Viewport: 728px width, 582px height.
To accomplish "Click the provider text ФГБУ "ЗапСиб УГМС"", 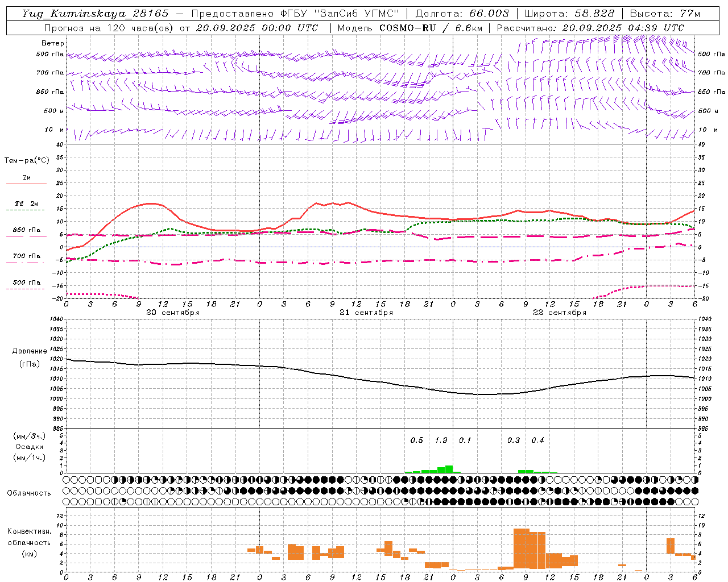I will pyautogui.click(x=340, y=14).
